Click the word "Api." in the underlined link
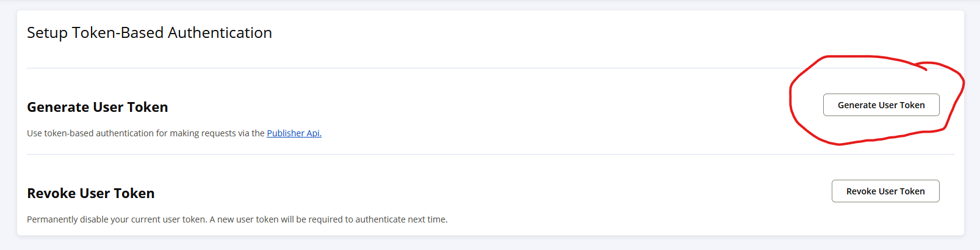Screen dimensions: 980x250 pyautogui.click(x=314, y=133)
